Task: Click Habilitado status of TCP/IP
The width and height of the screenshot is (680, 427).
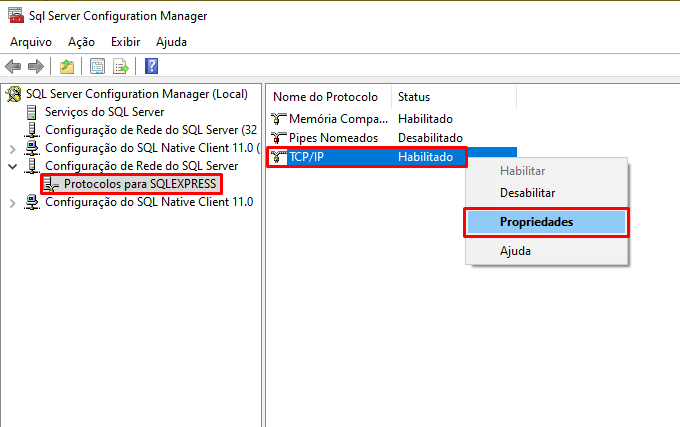Action: (x=425, y=157)
